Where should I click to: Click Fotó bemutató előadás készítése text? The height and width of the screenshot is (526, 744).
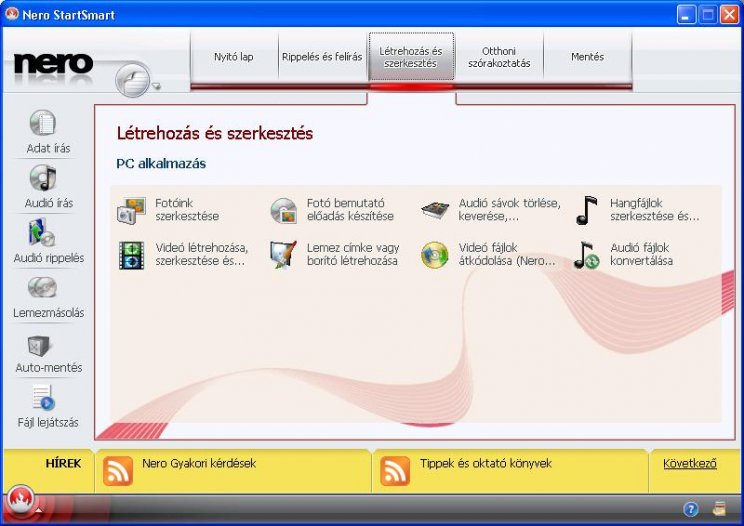tap(350, 210)
